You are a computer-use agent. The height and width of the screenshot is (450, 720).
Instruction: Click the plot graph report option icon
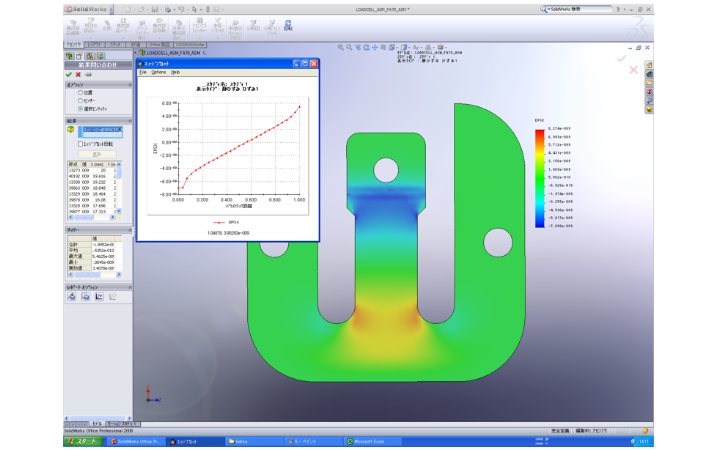99,297
